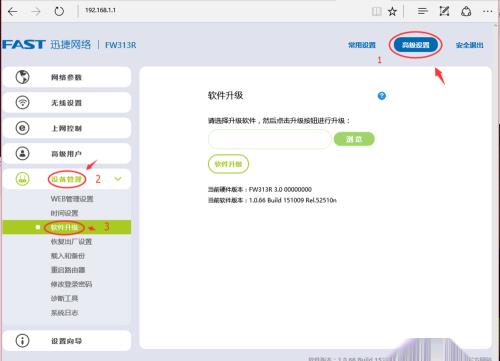The image size is (500, 361).
Task: Click the person icon for 高级用户
Action: (23, 153)
